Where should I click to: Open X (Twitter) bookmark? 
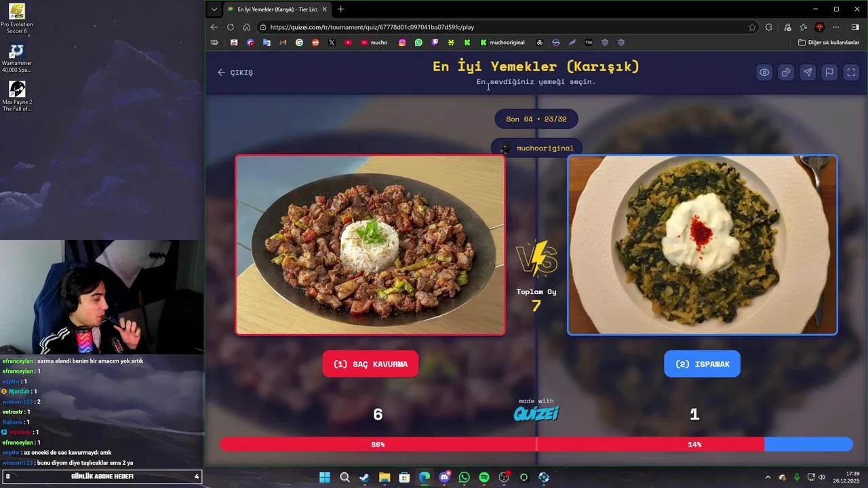click(x=332, y=42)
